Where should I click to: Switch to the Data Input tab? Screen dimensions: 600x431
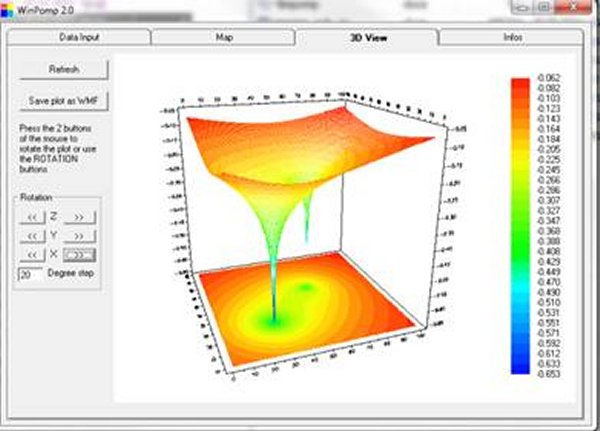[x=82, y=37]
